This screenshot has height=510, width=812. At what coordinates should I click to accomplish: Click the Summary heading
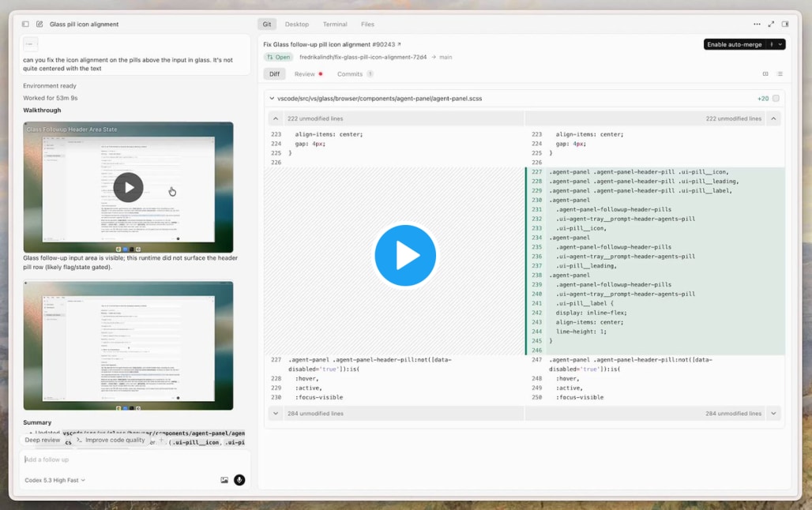[x=37, y=422]
